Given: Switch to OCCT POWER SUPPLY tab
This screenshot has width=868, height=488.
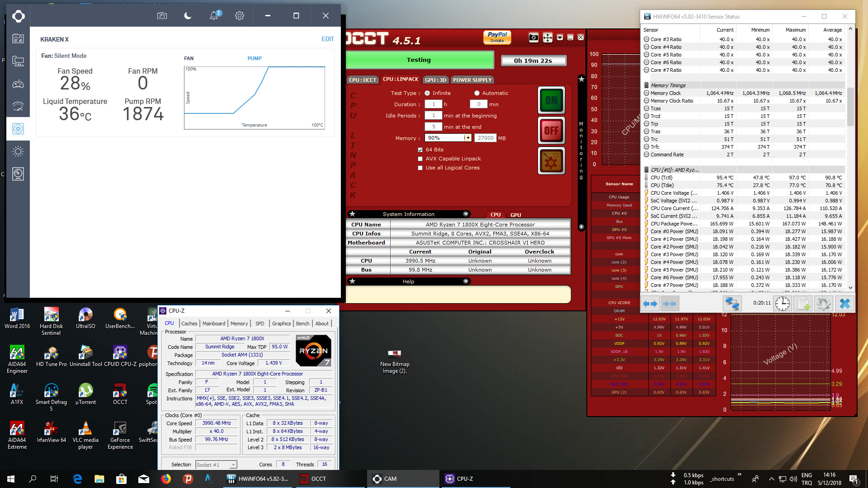Looking at the screenshot, I should (472, 80).
